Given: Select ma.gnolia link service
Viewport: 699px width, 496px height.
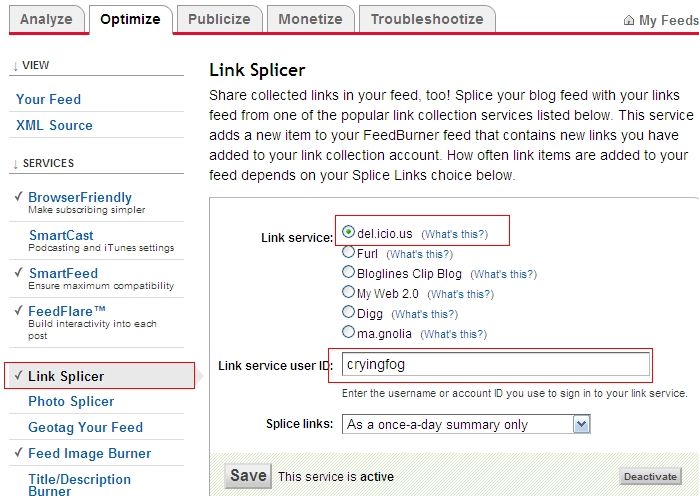Looking at the screenshot, I should 348,332.
